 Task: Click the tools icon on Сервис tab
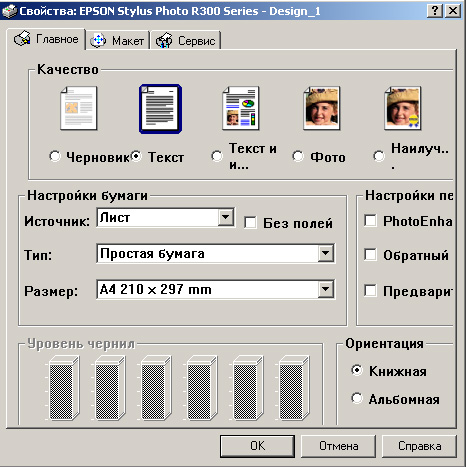[x=164, y=40]
